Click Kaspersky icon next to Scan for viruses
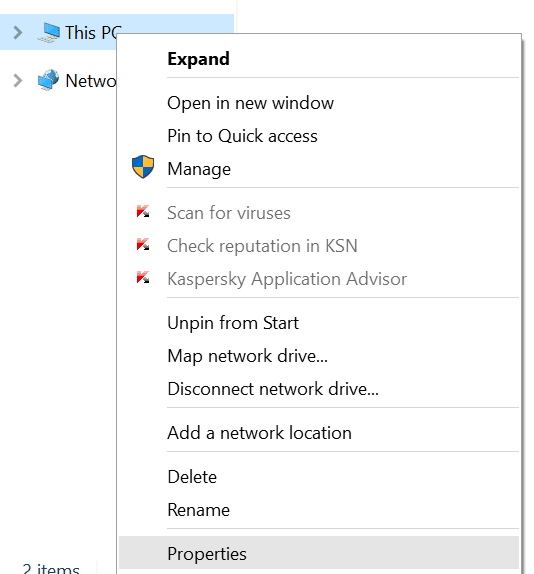 pos(143,212)
